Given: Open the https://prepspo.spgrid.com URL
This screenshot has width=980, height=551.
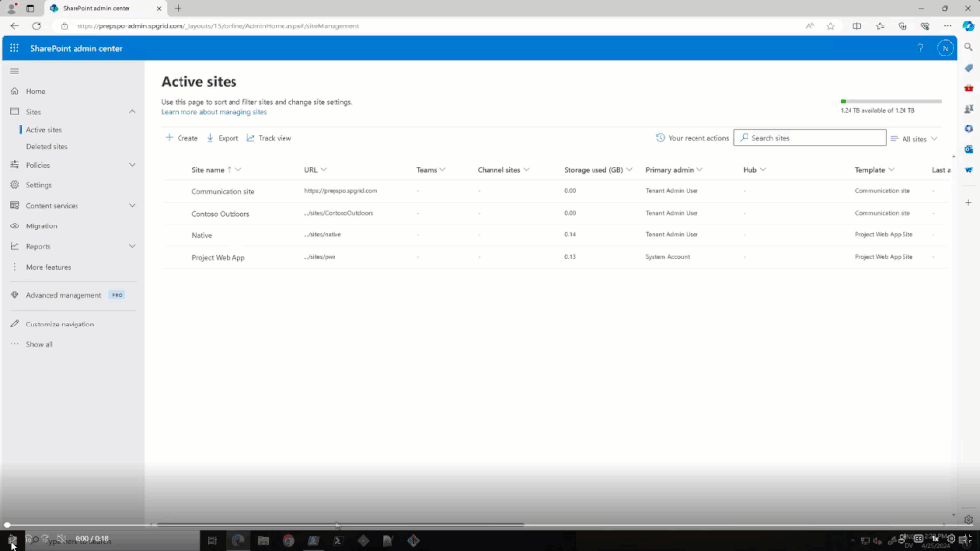Looking at the screenshot, I should 340,191.
